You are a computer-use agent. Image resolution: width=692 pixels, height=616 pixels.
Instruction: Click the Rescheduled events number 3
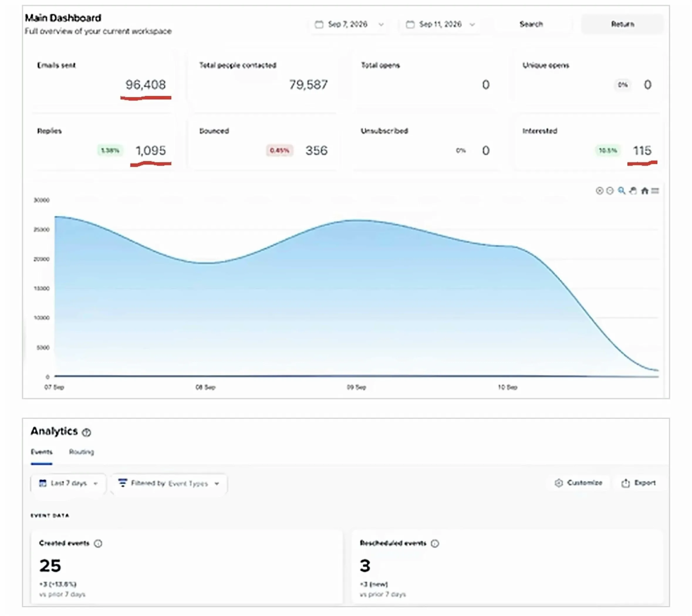(365, 566)
